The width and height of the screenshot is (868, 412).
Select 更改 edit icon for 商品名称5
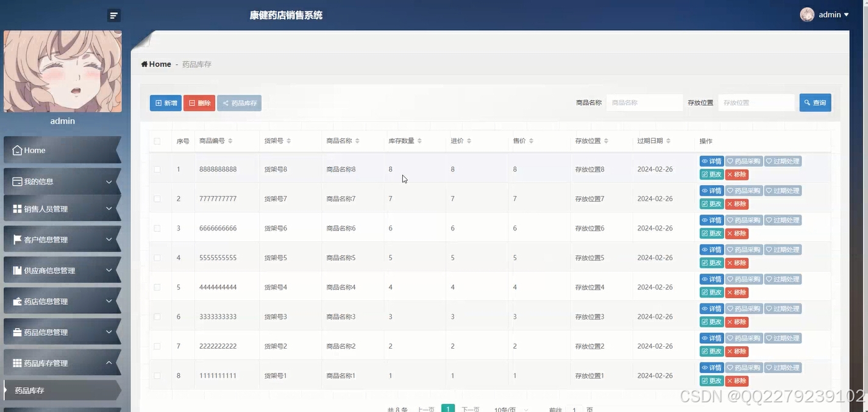pyautogui.click(x=711, y=262)
